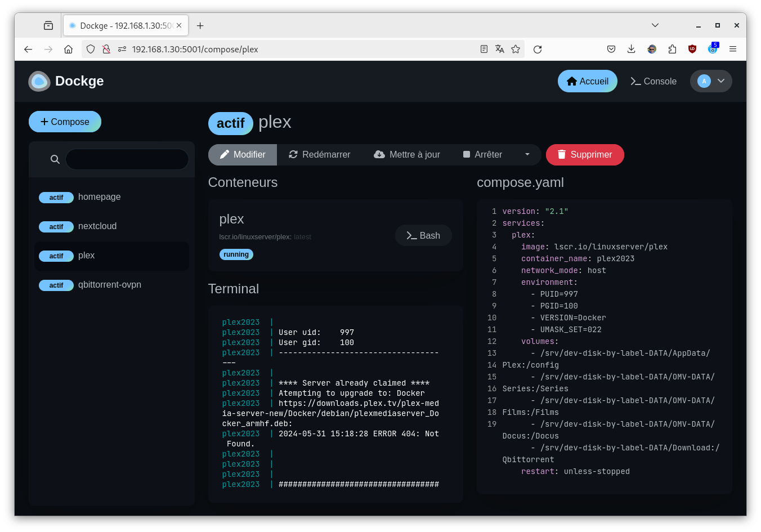The image size is (761, 532).
Task: Bookmark this page with the star
Action: click(516, 49)
